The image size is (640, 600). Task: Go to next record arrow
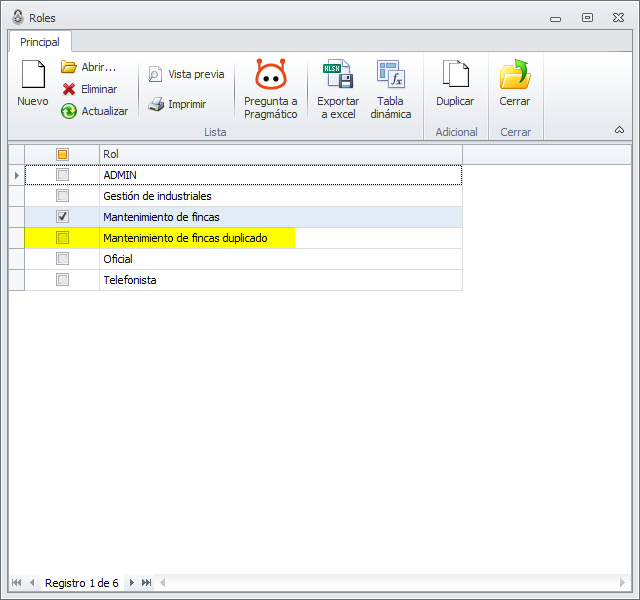[131, 582]
